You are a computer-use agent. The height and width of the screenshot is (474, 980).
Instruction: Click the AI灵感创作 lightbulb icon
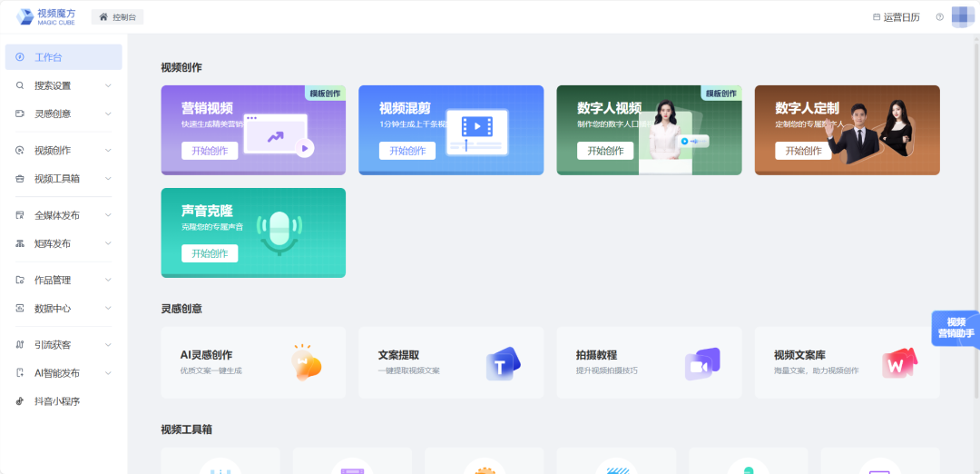coord(306,362)
